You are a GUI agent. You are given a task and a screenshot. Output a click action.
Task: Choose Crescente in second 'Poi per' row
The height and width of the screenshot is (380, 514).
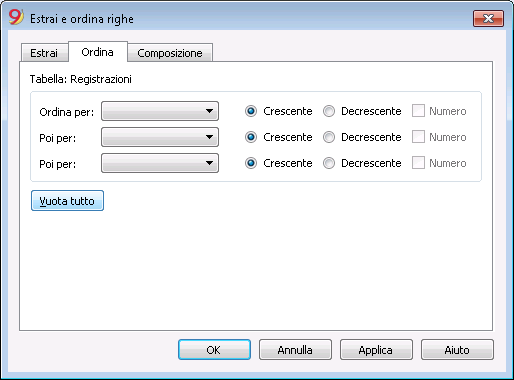coord(251,163)
